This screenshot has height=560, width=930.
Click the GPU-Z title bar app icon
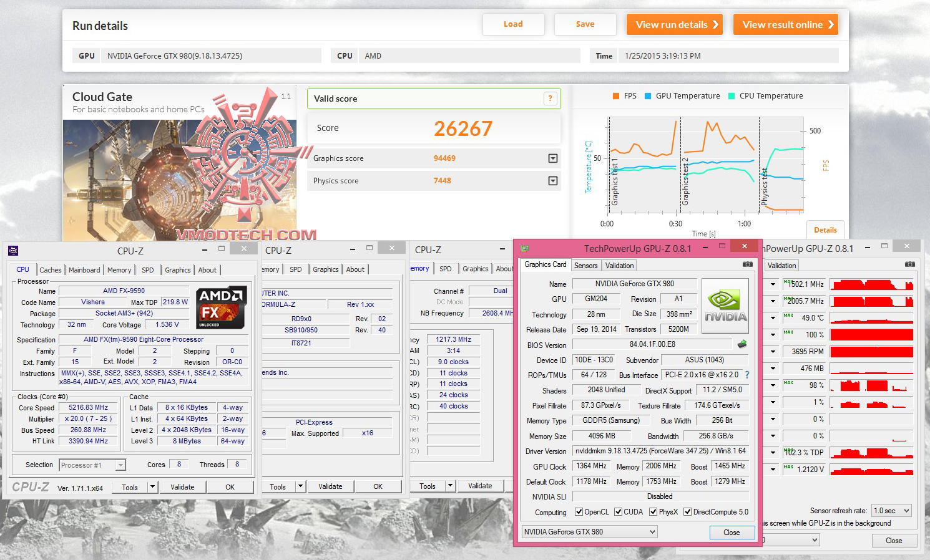pyautogui.click(x=525, y=248)
